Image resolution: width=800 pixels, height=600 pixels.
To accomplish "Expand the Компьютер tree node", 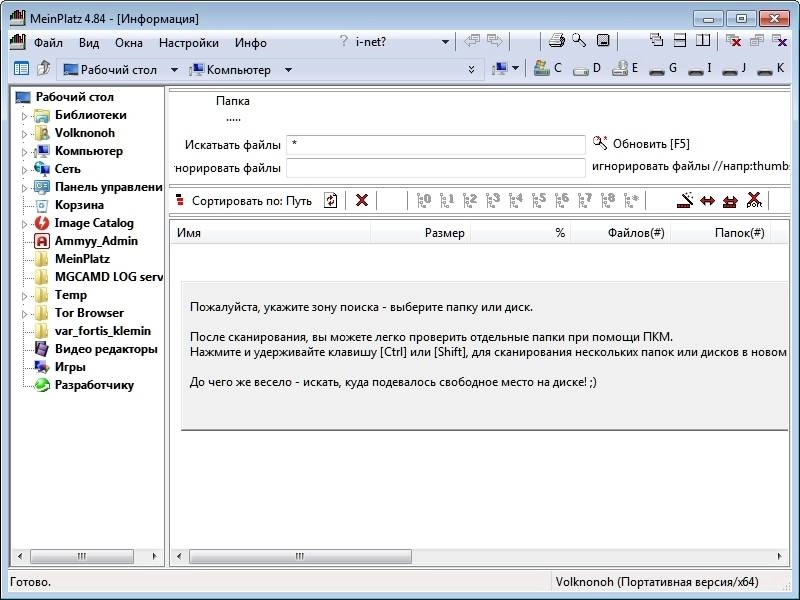I will [24, 152].
